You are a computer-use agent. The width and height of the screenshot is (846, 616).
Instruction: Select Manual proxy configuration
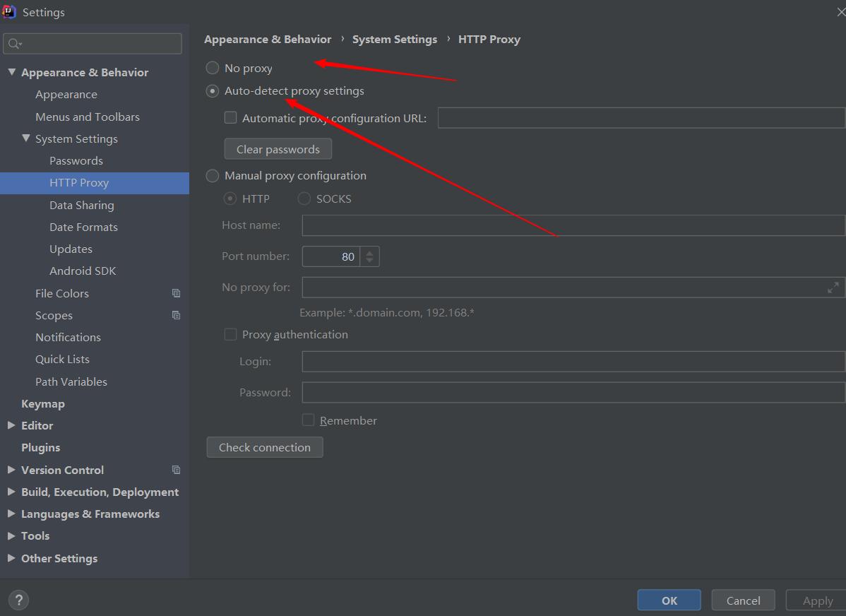click(212, 175)
